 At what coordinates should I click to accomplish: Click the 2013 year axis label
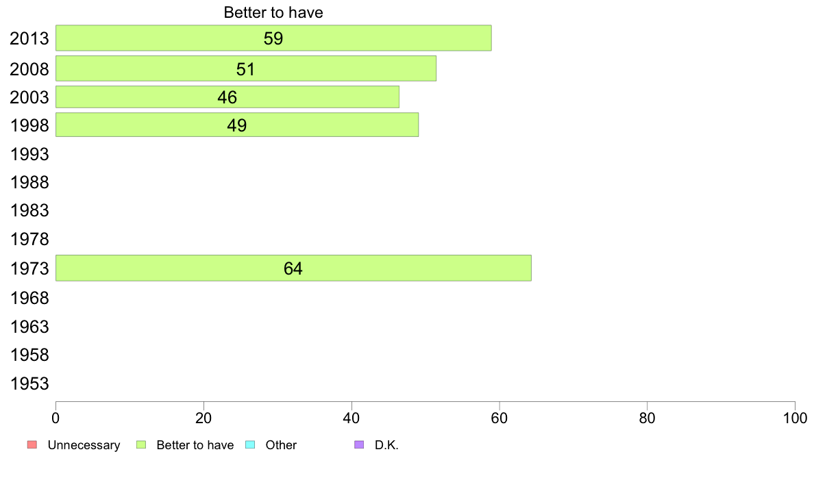[29, 38]
